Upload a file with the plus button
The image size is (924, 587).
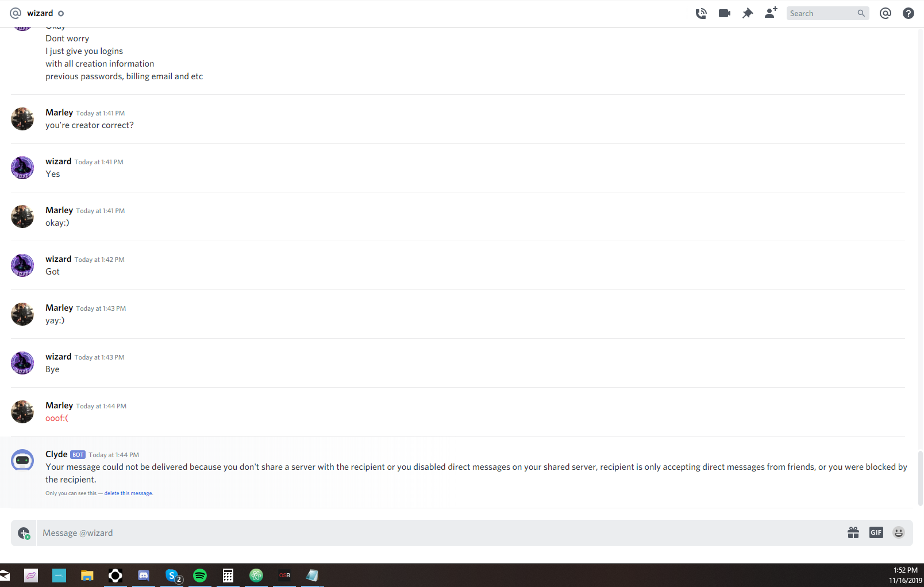pyautogui.click(x=24, y=533)
